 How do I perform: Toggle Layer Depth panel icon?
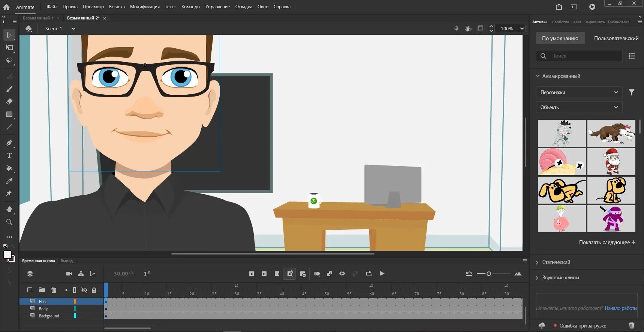coord(93,274)
